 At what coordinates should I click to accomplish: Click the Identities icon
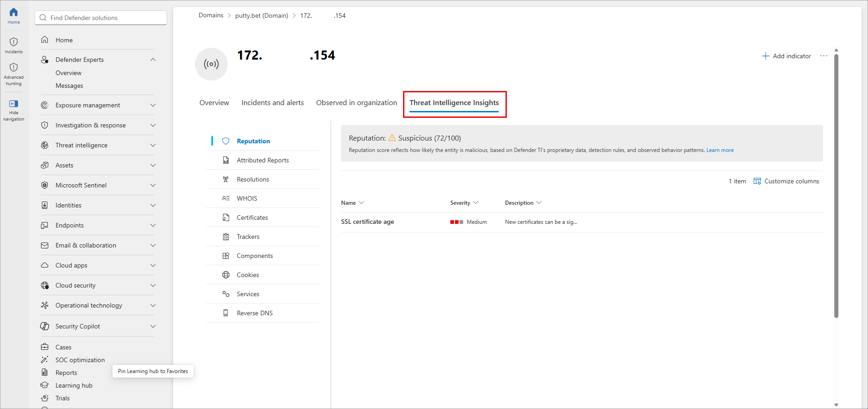(x=45, y=205)
